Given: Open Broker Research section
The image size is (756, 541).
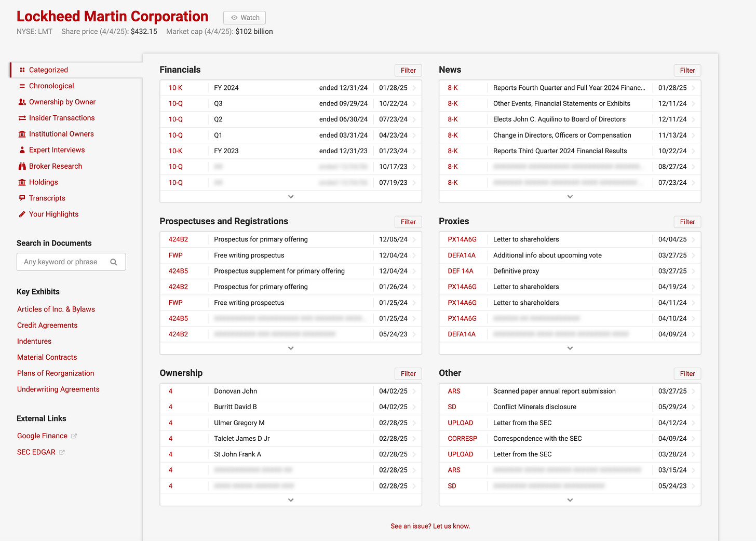Looking at the screenshot, I should tap(56, 166).
